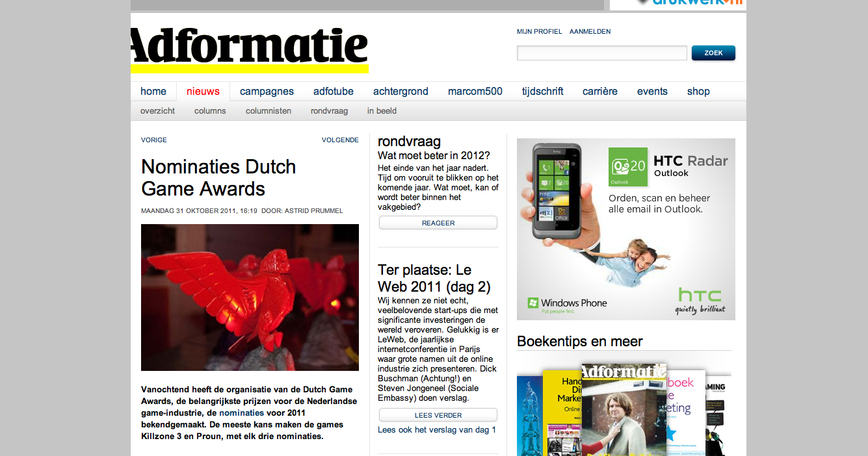Open the campagnes tab
Viewport: 868px width, 456px height.
(267, 92)
